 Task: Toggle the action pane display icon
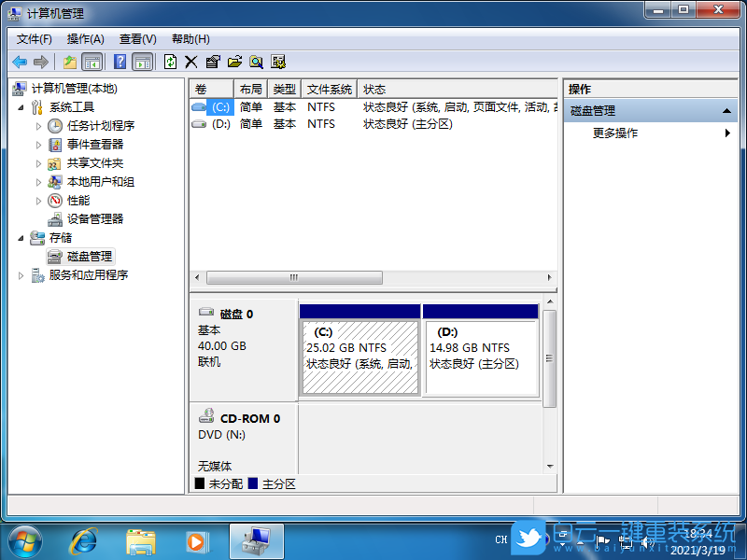point(143,62)
